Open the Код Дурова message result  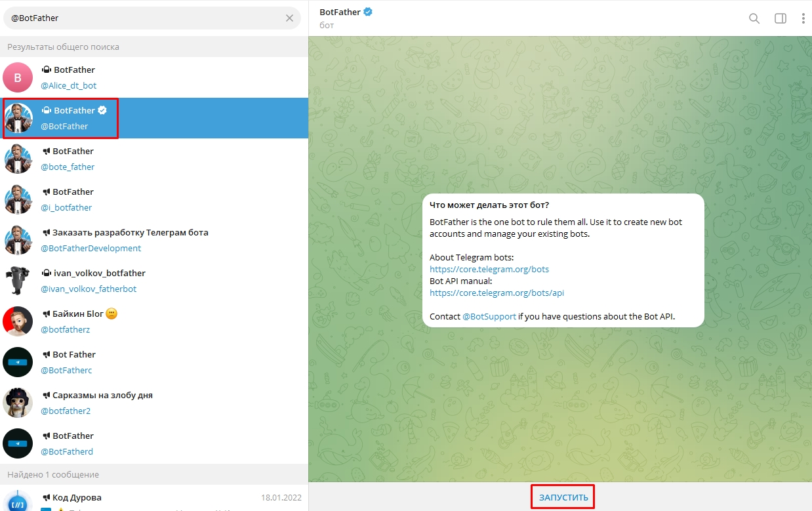tap(154, 499)
